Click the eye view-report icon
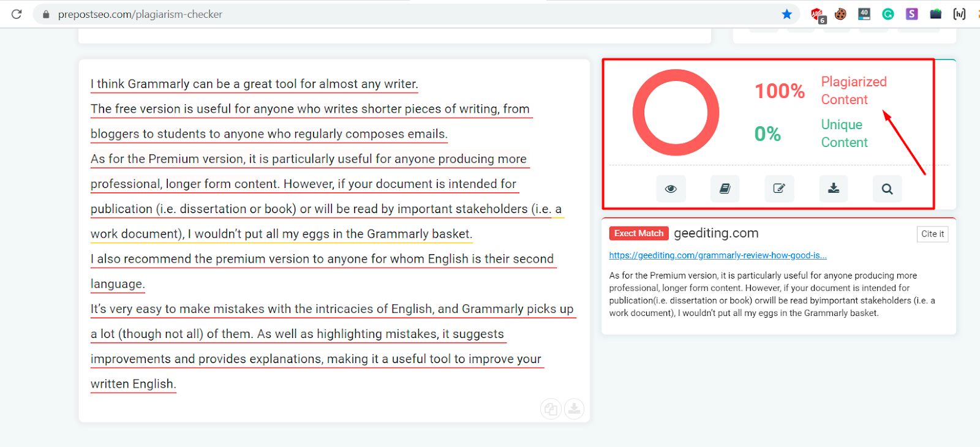 671,189
